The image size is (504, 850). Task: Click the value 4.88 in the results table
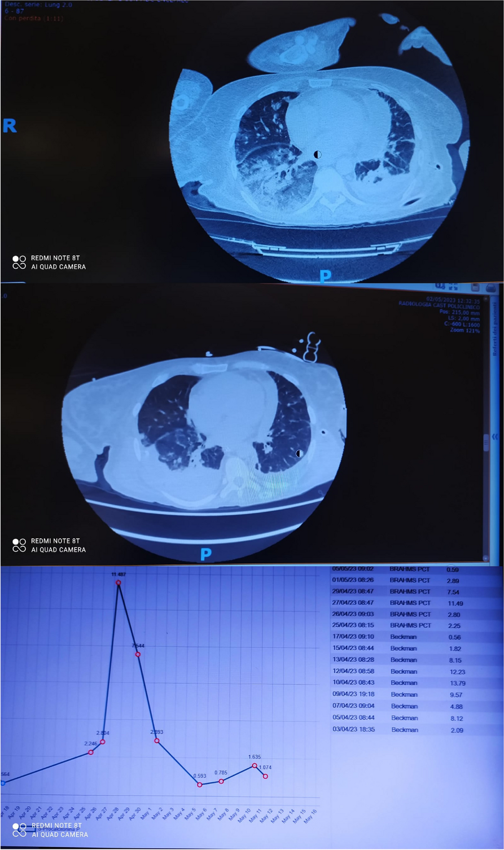(x=456, y=706)
